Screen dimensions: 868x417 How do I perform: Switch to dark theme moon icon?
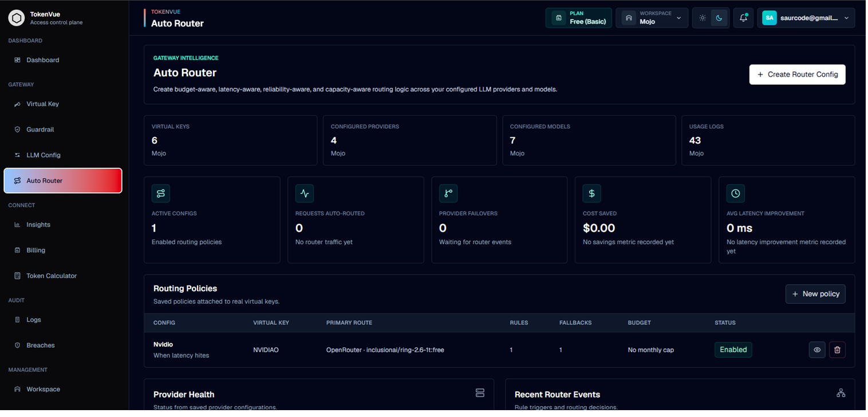(719, 18)
